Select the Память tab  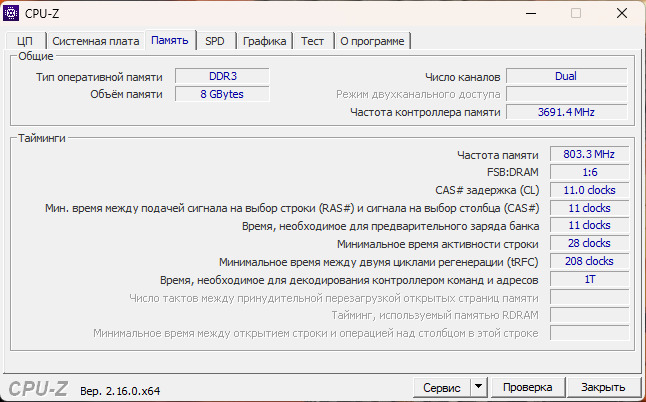(x=170, y=40)
